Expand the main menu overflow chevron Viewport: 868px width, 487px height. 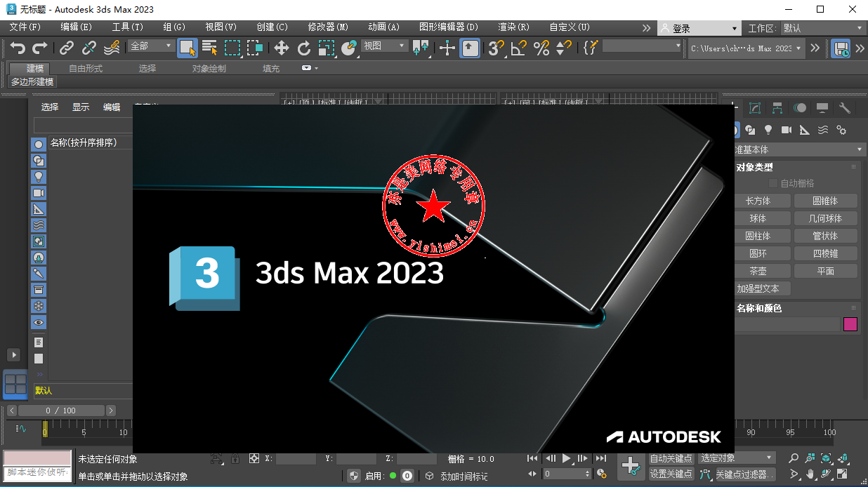(647, 28)
